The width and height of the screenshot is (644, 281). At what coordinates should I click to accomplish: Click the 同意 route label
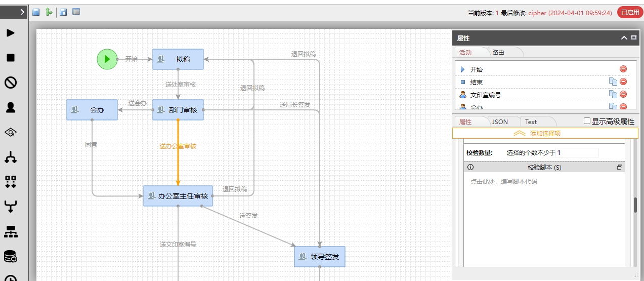tap(91, 145)
